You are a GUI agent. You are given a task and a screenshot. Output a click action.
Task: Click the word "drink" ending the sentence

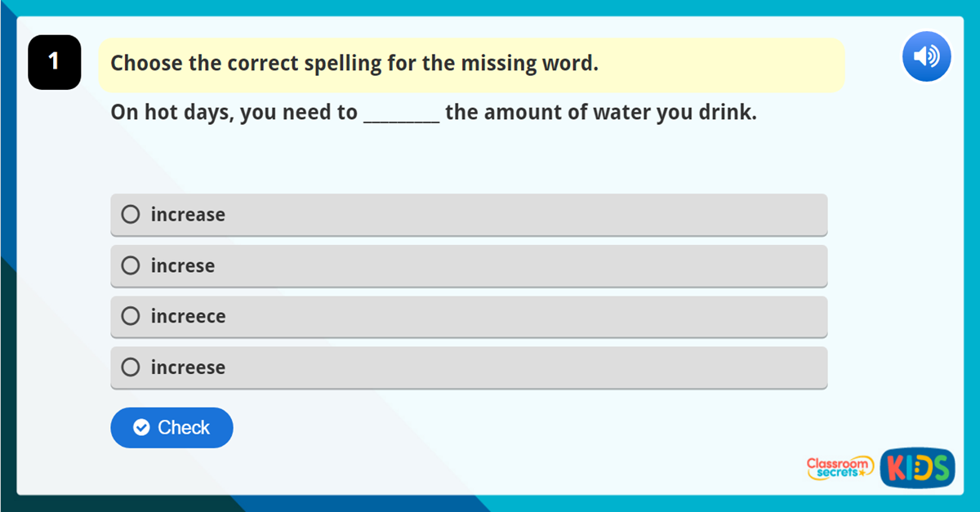click(x=725, y=113)
